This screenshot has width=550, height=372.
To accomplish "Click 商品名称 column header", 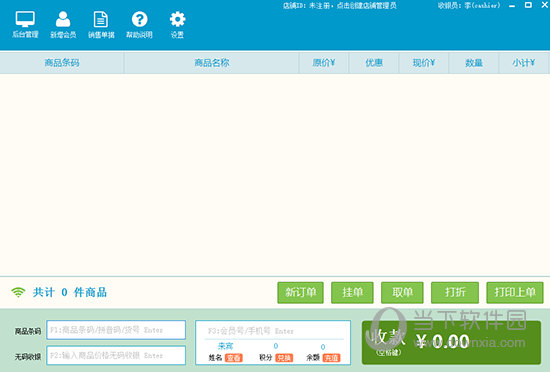I will pos(212,63).
